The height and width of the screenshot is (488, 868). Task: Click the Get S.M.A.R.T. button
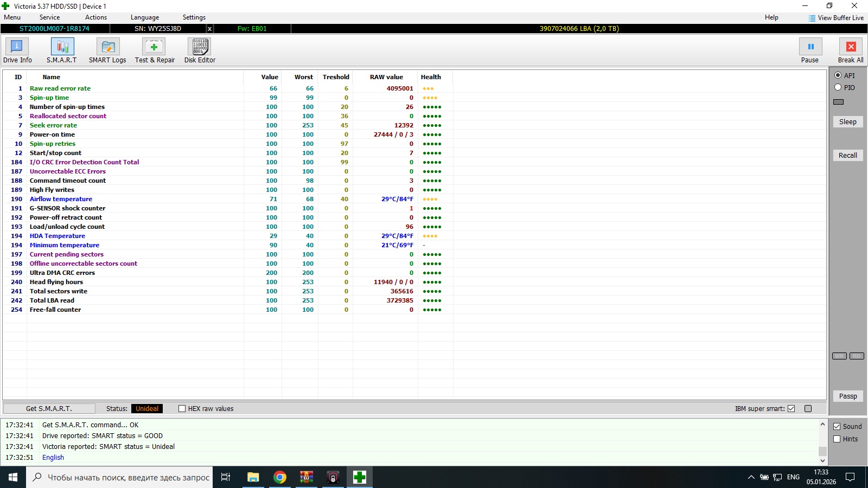point(49,409)
